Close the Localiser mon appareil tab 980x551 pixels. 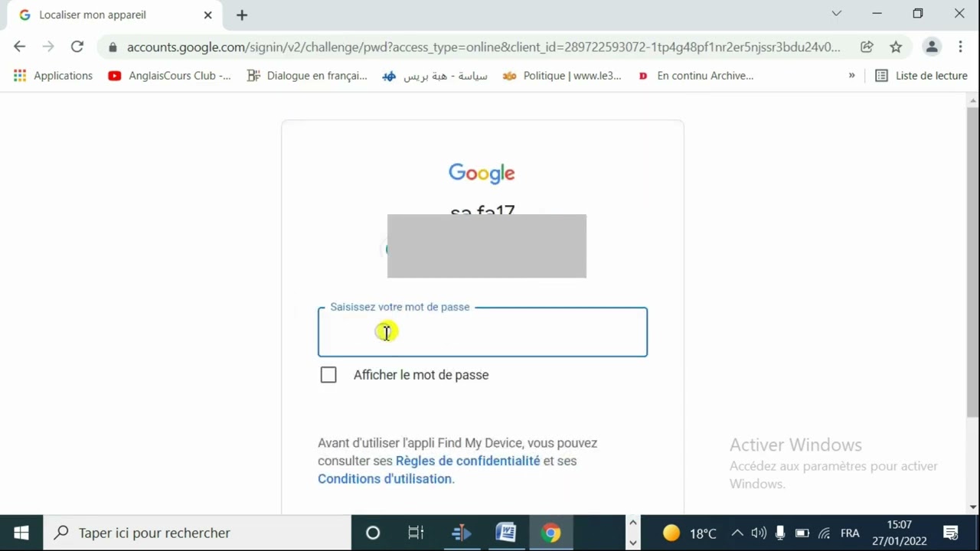click(207, 15)
